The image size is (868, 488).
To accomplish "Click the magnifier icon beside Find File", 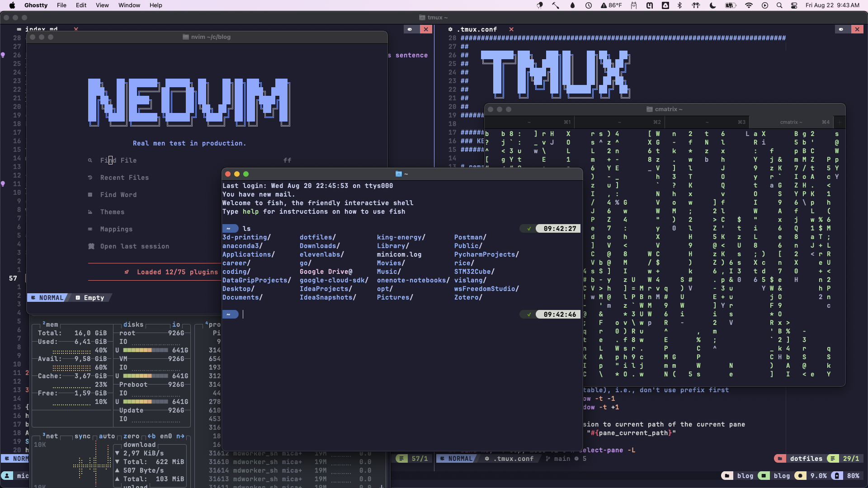I will point(90,160).
